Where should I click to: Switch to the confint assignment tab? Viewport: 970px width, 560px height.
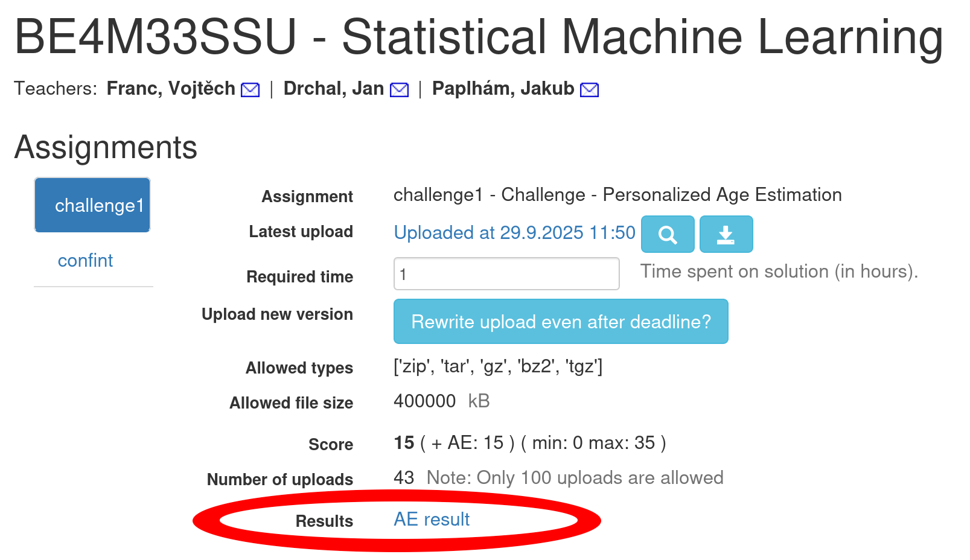(x=85, y=261)
